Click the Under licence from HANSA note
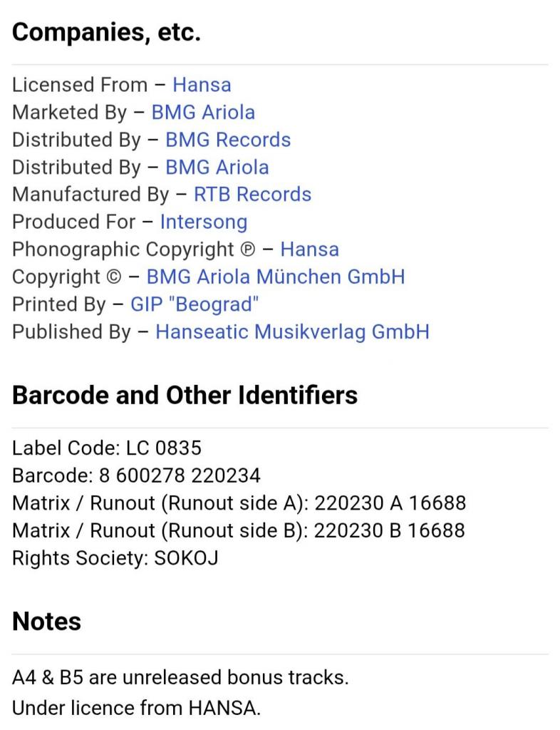This screenshot has height=730, width=560. coord(136,709)
